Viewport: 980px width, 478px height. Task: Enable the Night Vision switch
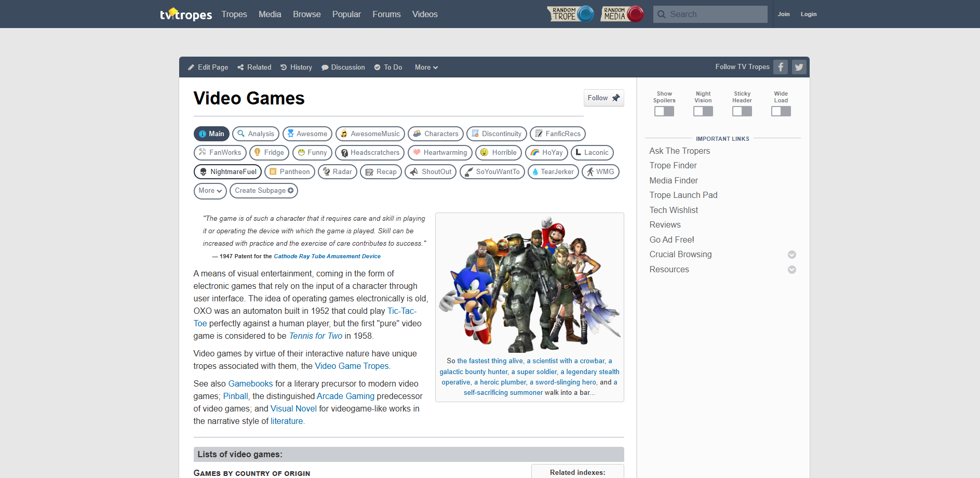tap(703, 111)
